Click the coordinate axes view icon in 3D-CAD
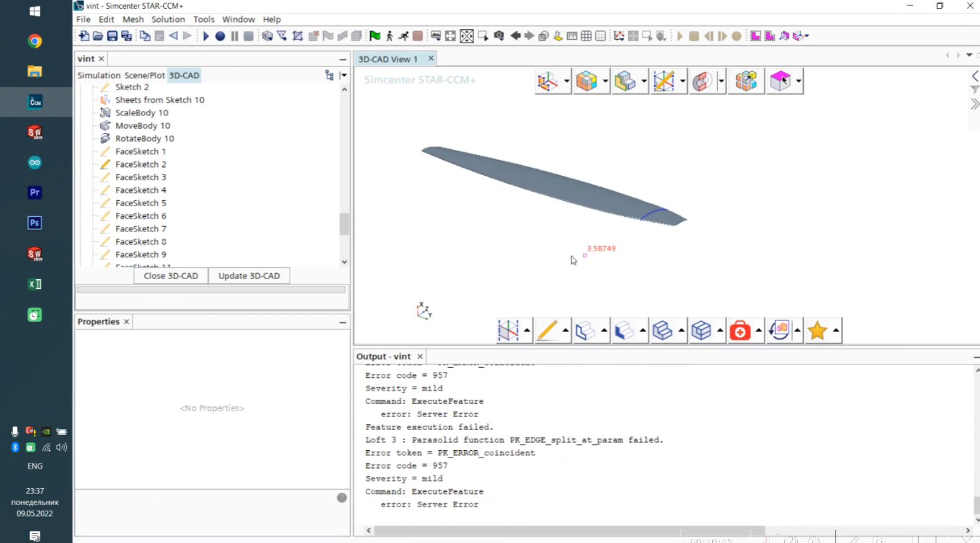 click(548, 82)
